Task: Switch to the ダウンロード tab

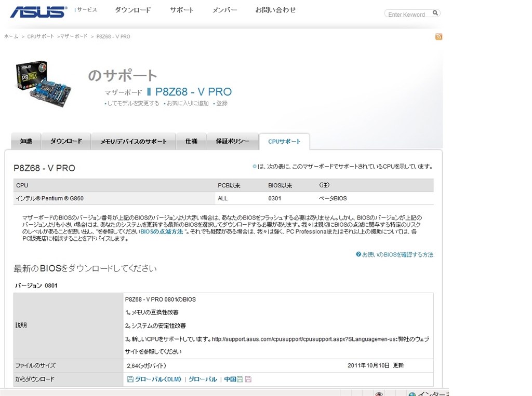Action: [66, 141]
